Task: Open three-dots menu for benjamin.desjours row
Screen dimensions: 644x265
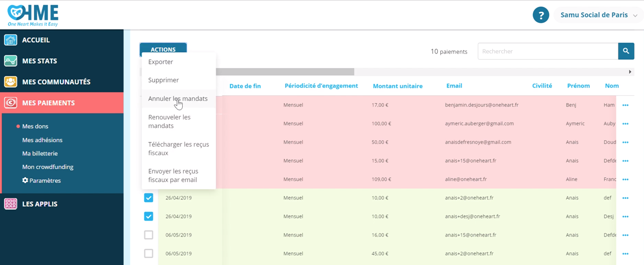Action: point(625,105)
